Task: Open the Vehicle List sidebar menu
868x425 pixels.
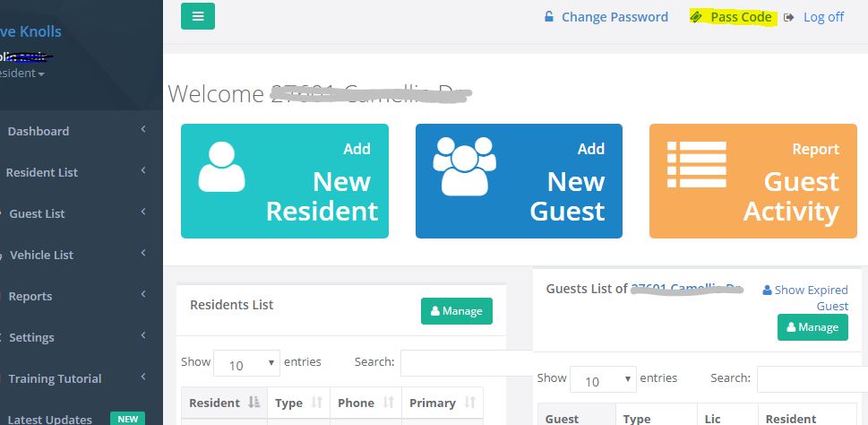Action: [41, 255]
